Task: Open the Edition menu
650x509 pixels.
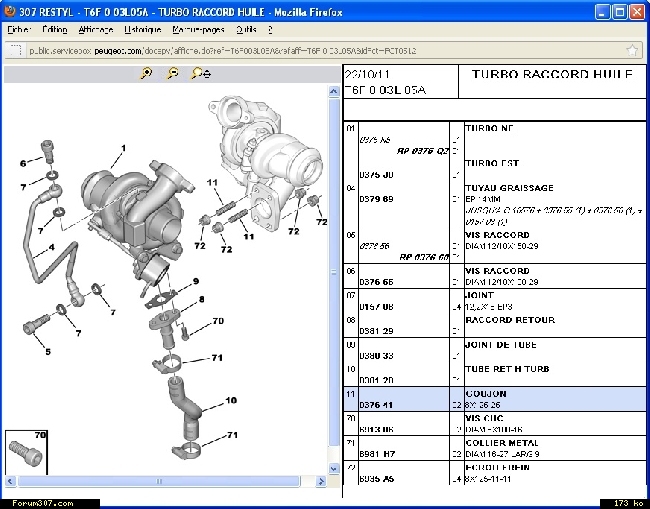Action: 55,30
